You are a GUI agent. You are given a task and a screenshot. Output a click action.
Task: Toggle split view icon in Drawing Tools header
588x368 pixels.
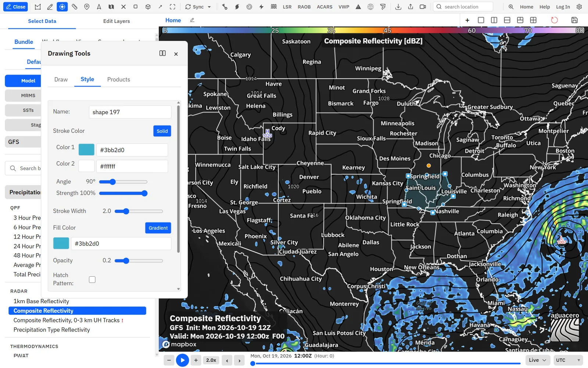pyautogui.click(x=162, y=53)
